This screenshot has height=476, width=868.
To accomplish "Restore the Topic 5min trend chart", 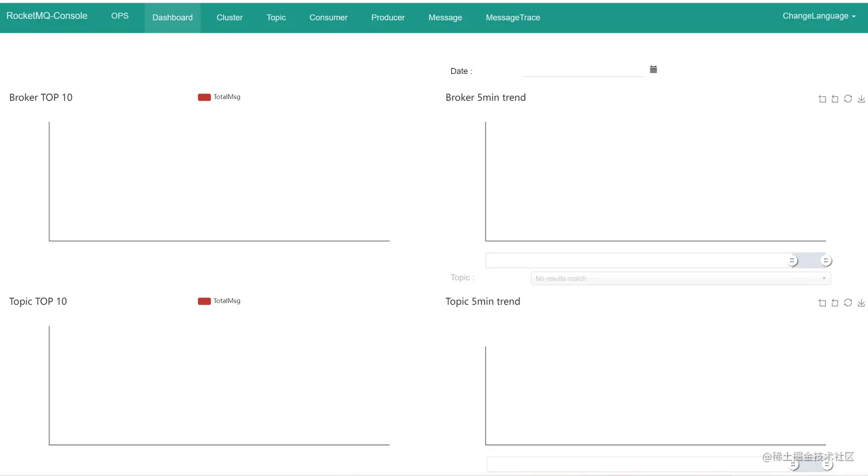I will (848, 303).
